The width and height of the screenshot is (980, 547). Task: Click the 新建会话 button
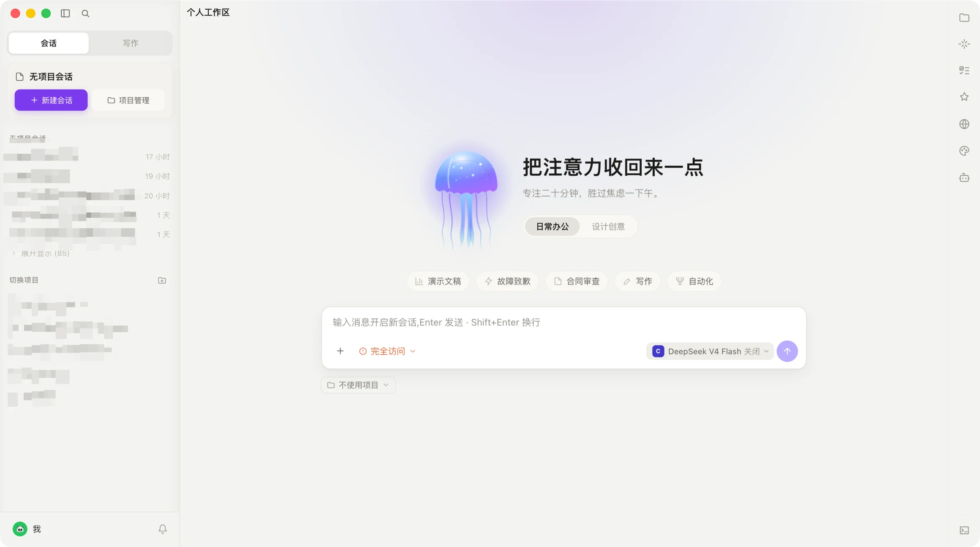[x=51, y=100]
